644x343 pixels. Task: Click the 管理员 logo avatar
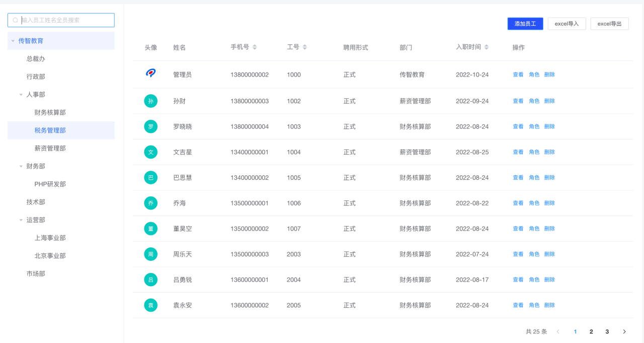(150, 74)
